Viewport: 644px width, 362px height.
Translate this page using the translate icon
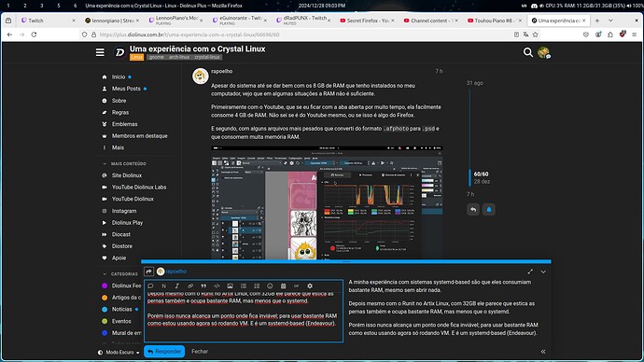pos(525,35)
